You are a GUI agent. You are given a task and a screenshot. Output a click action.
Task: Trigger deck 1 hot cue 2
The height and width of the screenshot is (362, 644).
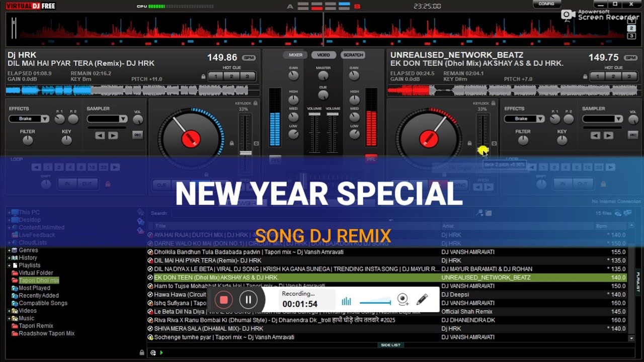pos(232,76)
